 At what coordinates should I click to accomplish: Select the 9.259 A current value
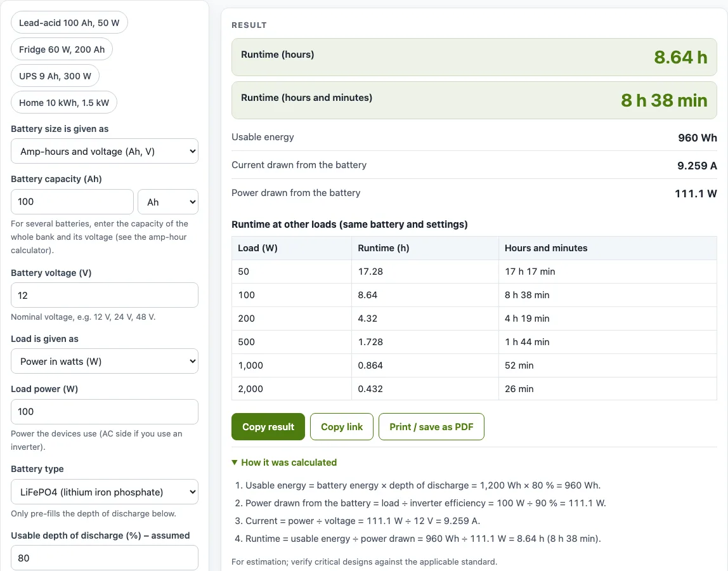697,166
